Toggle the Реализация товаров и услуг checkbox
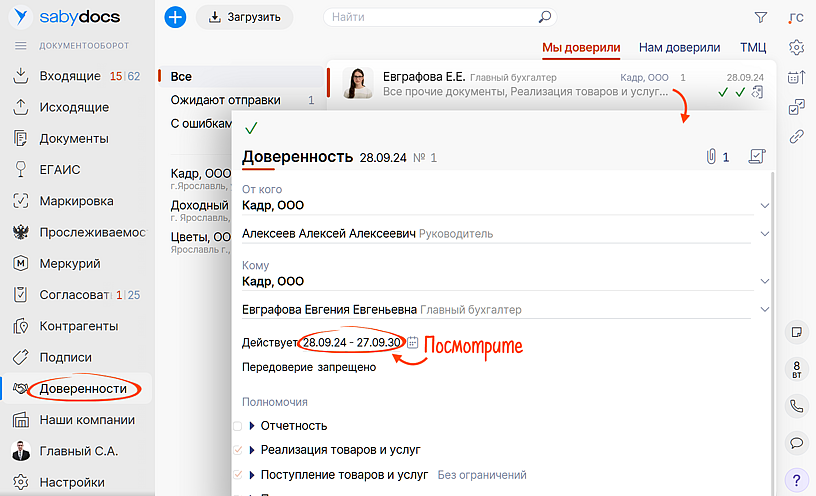The image size is (816, 496). click(237, 450)
